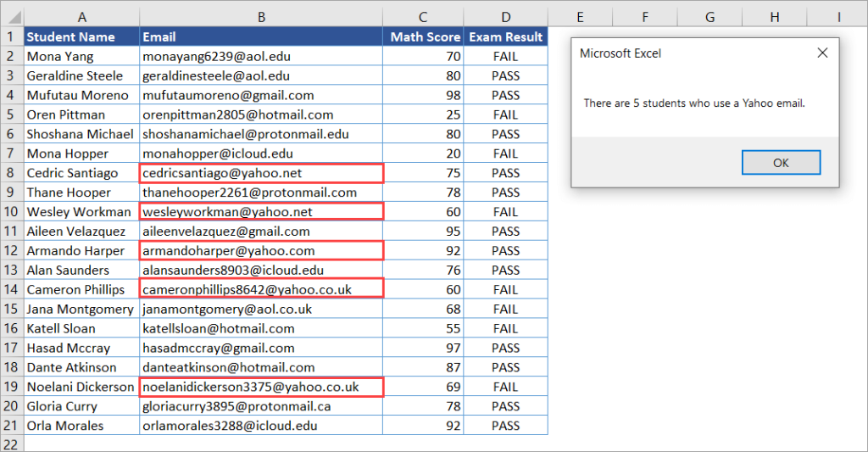Close the Microsoft Excel message box

coord(822,53)
